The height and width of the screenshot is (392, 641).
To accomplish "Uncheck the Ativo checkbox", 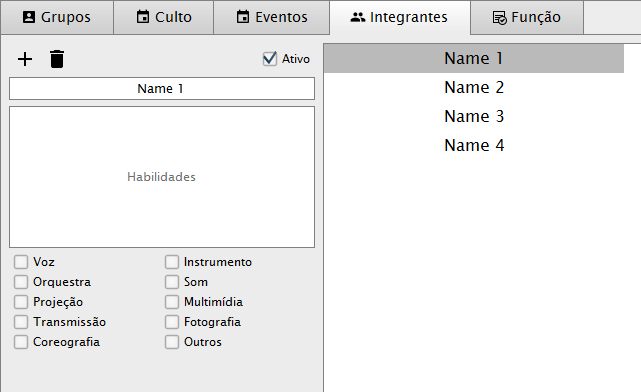I will pos(270,59).
